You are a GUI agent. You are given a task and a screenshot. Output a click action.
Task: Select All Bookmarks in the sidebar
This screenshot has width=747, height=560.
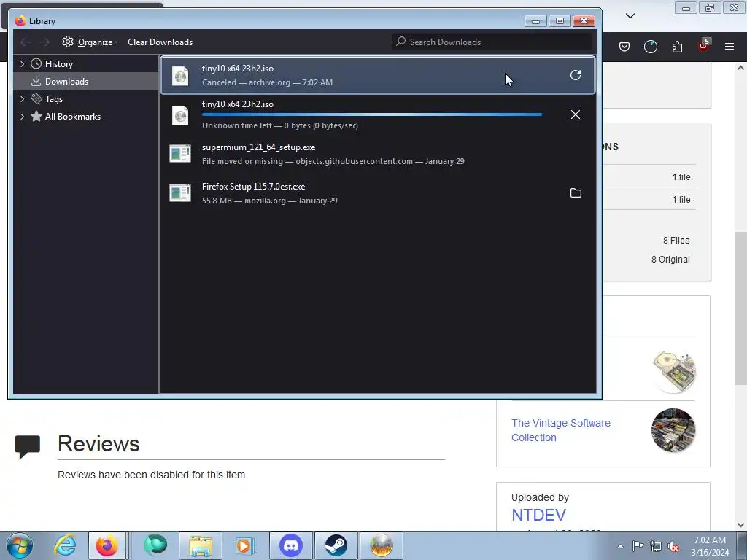click(x=72, y=117)
